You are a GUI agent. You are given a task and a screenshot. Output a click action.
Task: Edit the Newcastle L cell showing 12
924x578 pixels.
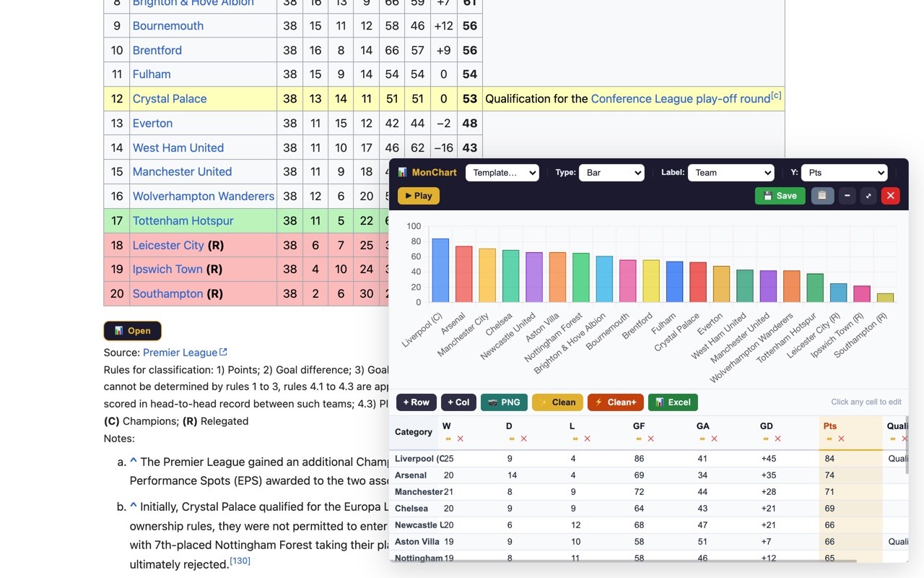point(596,525)
